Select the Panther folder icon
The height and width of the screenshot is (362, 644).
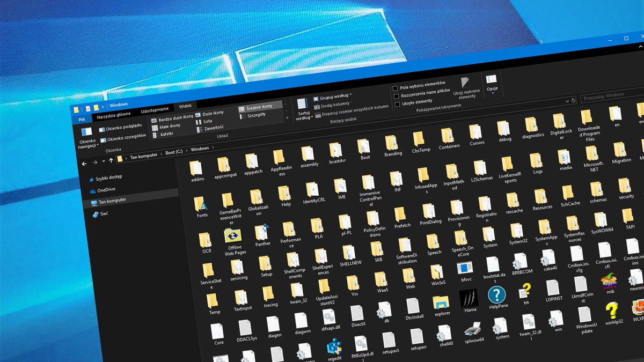[261, 232]
